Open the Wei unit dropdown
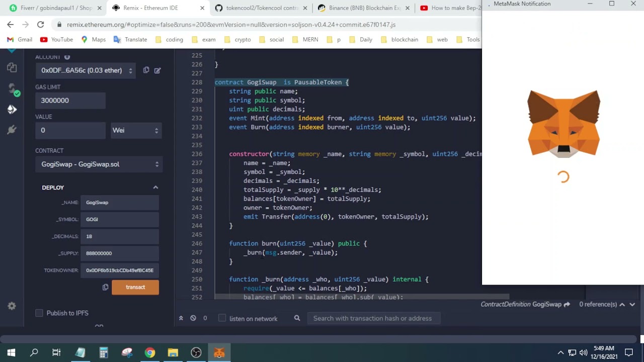 [x=136, y=130]
